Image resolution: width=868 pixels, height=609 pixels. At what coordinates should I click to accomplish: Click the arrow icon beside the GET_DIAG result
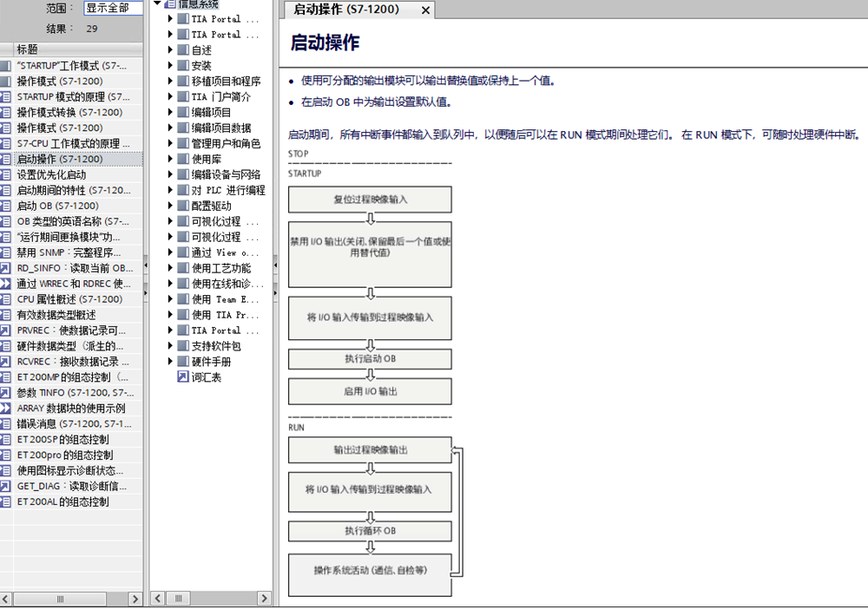[5, 487]
